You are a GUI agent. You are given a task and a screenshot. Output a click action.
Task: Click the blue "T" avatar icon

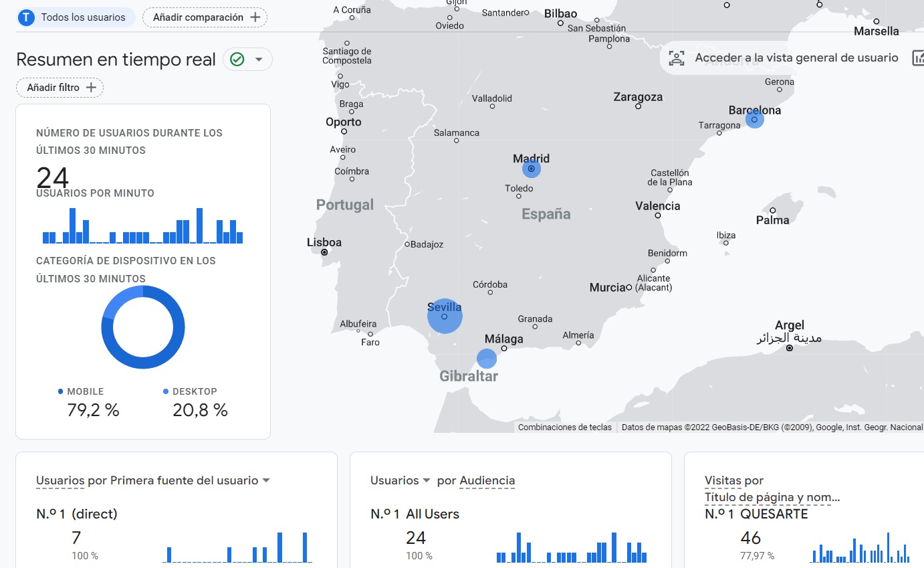click(x=26, y=17)
